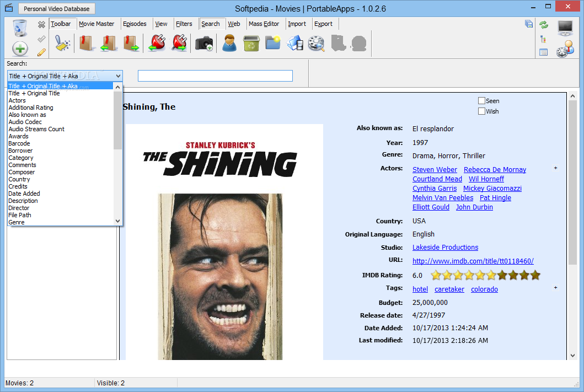584x392 pixels.
Task: Click the IMDB rating stars
Action: click(x=485, y=275)
